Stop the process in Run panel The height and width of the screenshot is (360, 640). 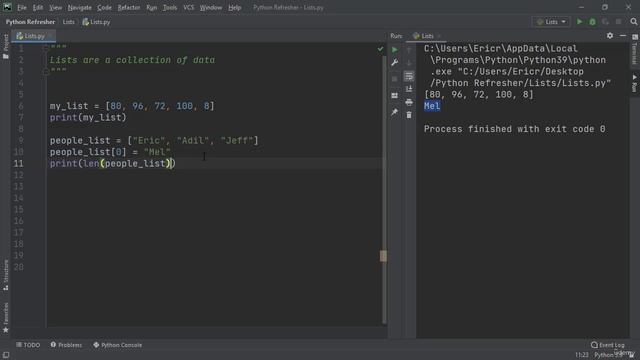pyautogui.click(x=394, y=79)
